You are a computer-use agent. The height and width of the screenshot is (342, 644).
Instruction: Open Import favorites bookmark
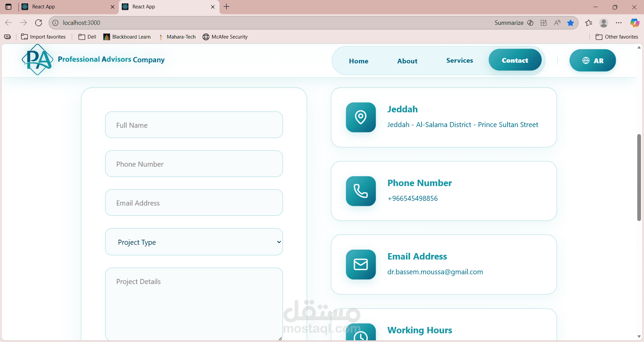43,37
